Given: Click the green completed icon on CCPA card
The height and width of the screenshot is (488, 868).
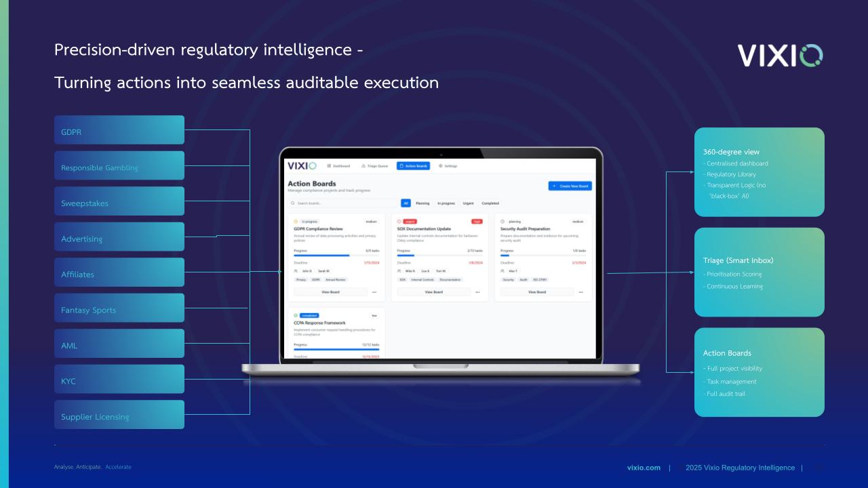Looking at the screenshot, I should [x=296, y=315].
